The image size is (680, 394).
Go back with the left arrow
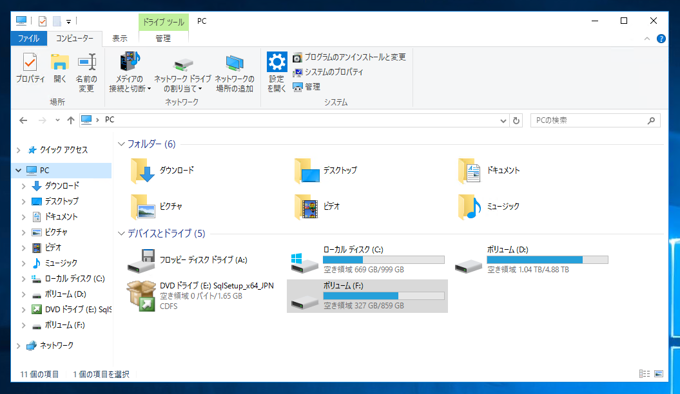(x=23, y=120)
